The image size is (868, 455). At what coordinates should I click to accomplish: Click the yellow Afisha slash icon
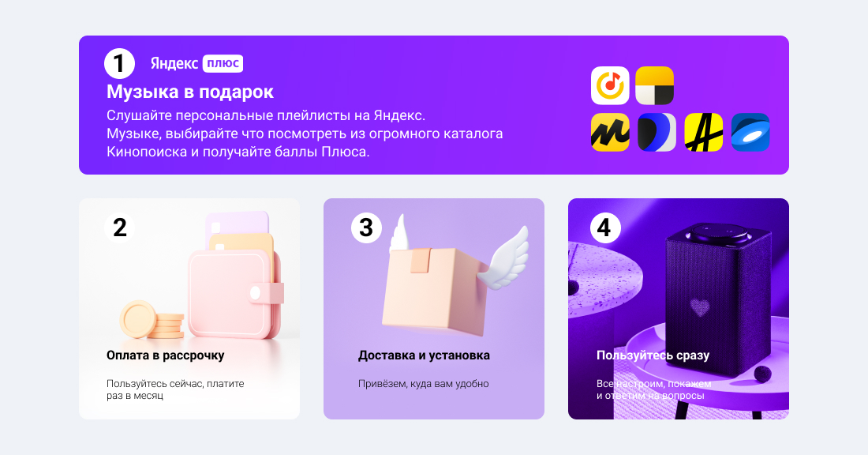tap(704, 133)
